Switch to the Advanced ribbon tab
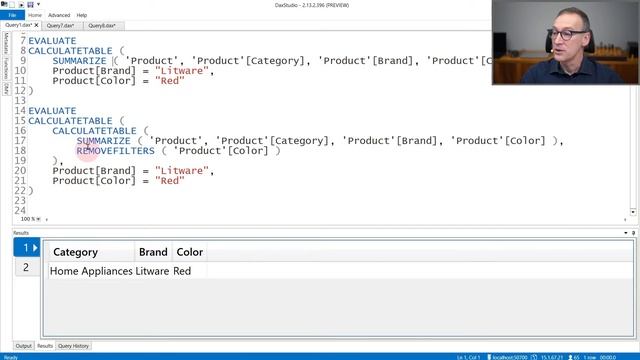 [59, 15]
